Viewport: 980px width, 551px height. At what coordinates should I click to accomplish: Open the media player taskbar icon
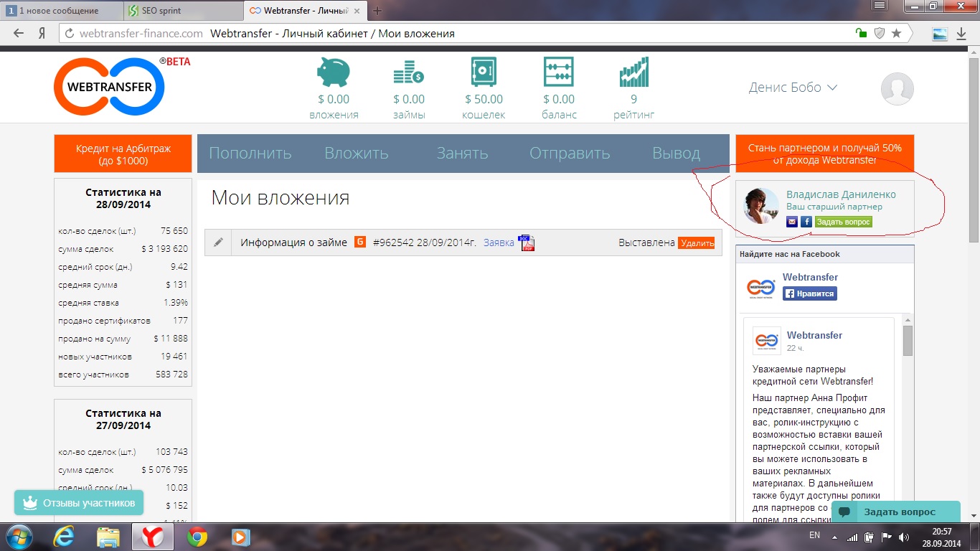[x=240, y=537]
